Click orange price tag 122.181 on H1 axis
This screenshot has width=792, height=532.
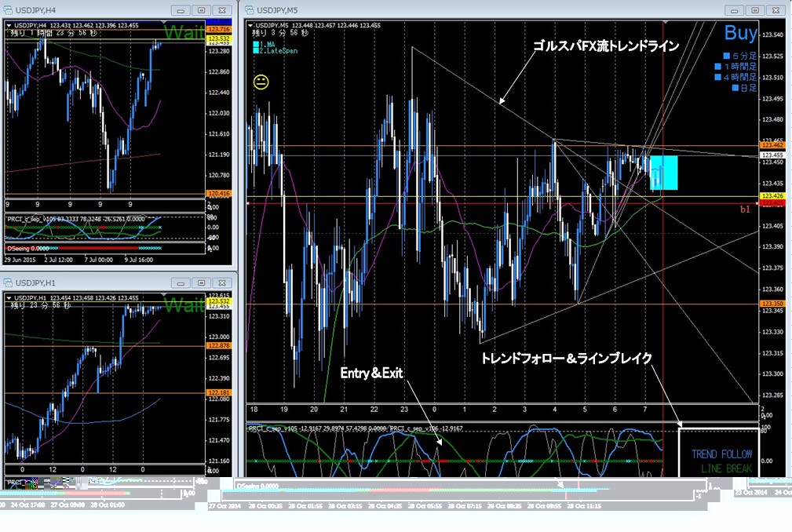pos(219,392)
